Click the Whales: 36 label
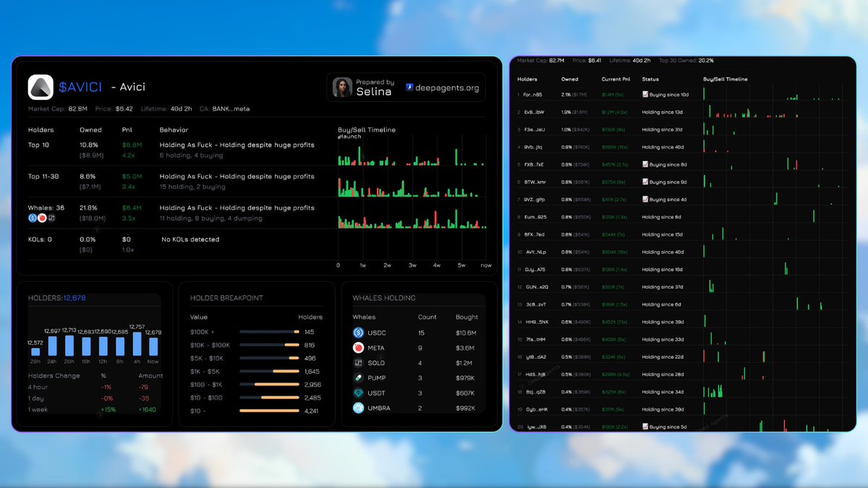 (x=46, y=208)
